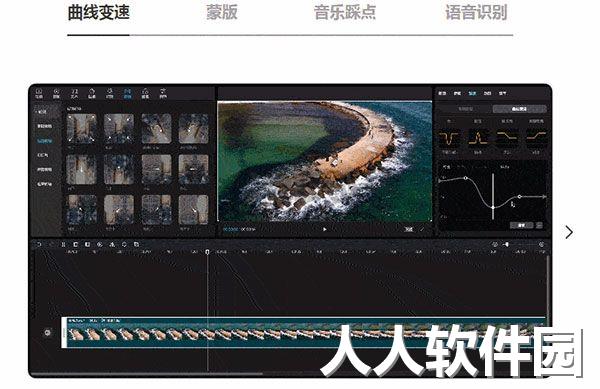600x389 pixels.
Task: Pick third transition thumbnail in top row
Action: click(x=157, y=129)
